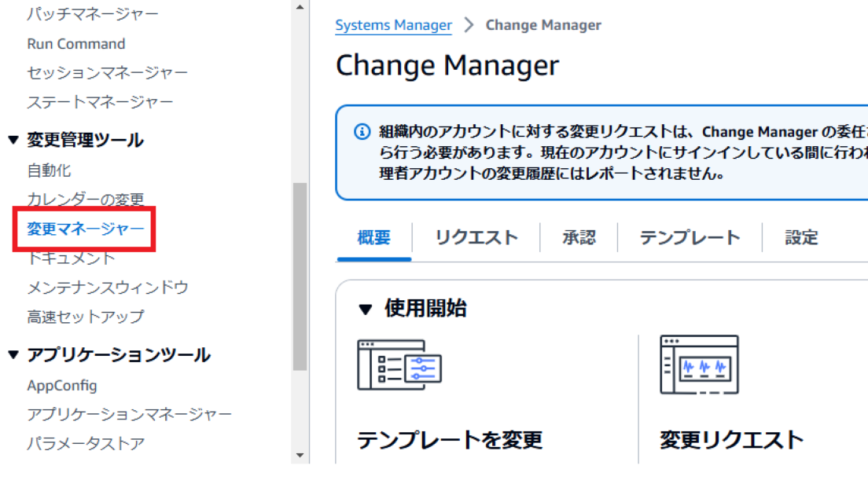868x480 pixels.
Task: Open ステートマネージャー in the sidebar
Action: point(100,102)
